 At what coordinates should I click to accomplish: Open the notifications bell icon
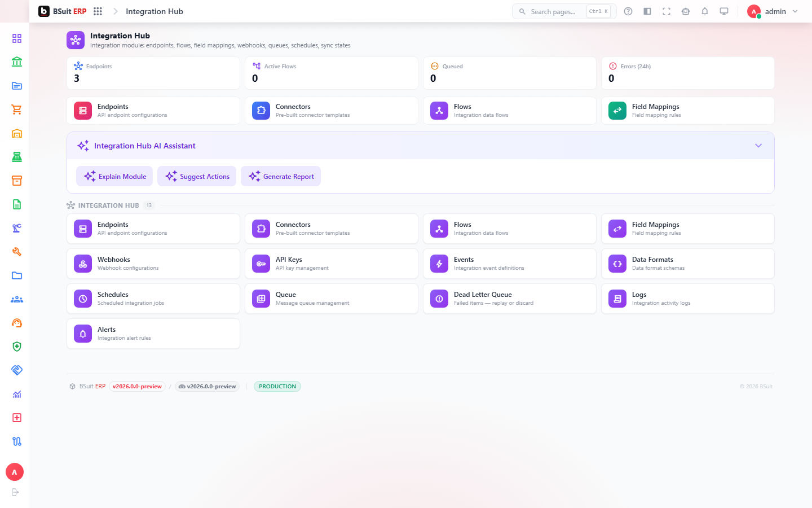tap(705, 11)
